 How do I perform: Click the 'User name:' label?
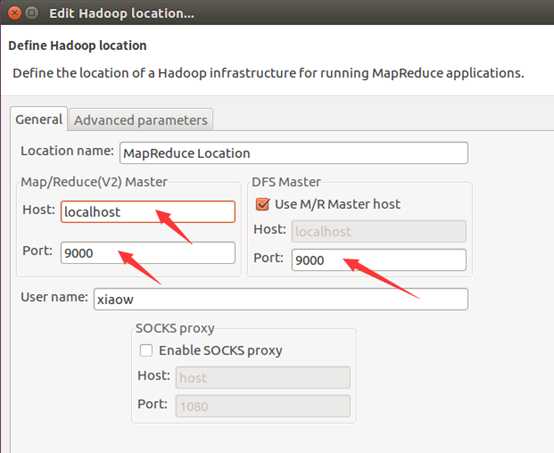(x=54, y=297)
